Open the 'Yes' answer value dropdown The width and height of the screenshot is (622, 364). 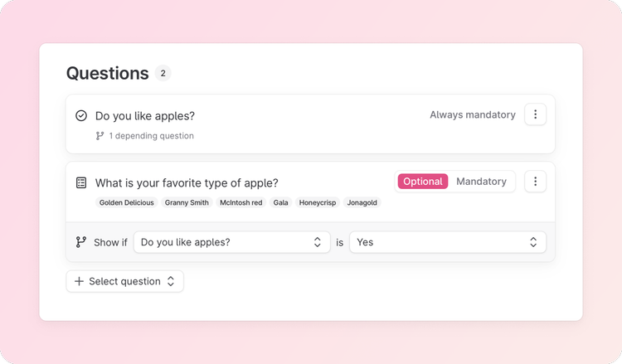coord(447,242)
